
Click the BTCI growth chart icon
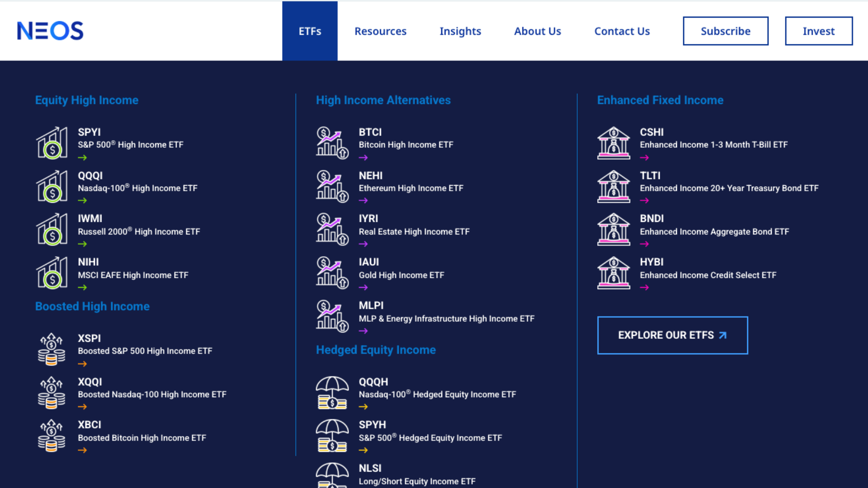(x=332, y=143)
